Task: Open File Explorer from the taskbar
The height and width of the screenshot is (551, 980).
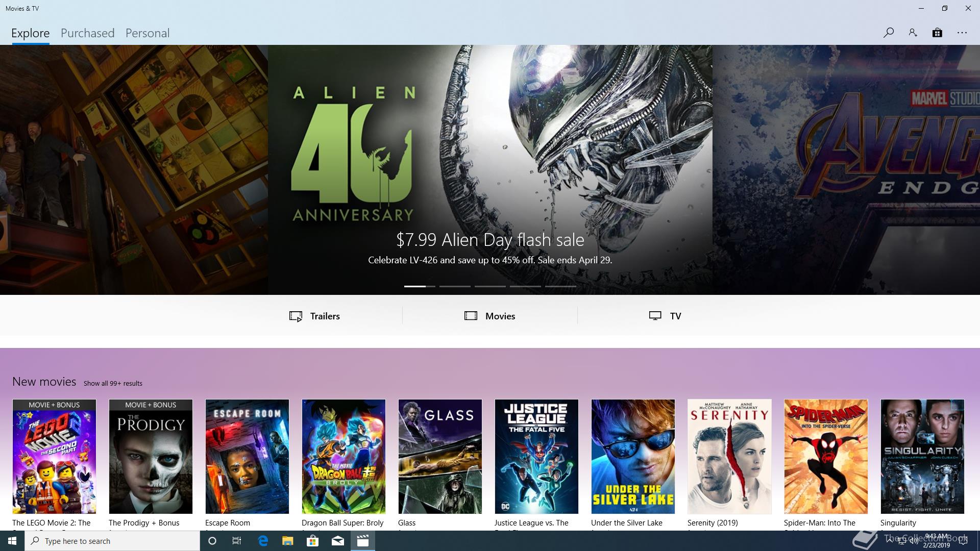Action: coord(288,541)
